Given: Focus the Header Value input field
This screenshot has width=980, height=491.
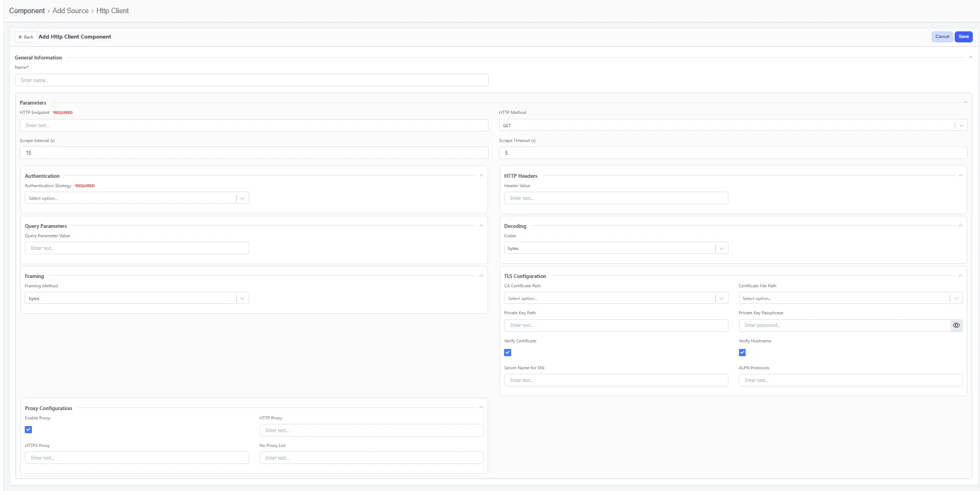Looking at the screenshot, I should 616,198.
